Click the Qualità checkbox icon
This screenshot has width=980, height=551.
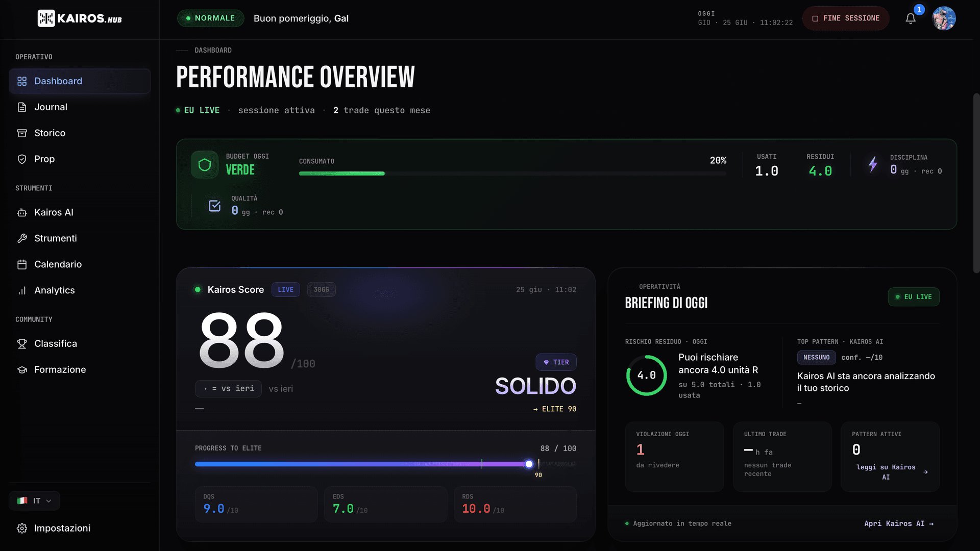[215, 206]
